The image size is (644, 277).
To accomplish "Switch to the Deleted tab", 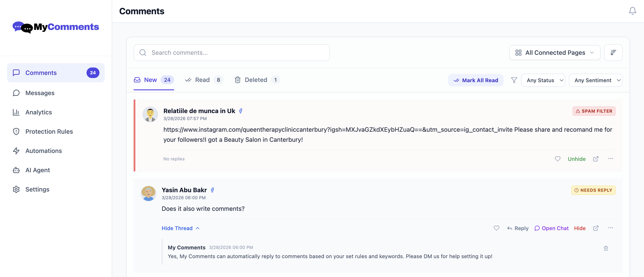I will (257, 80).
